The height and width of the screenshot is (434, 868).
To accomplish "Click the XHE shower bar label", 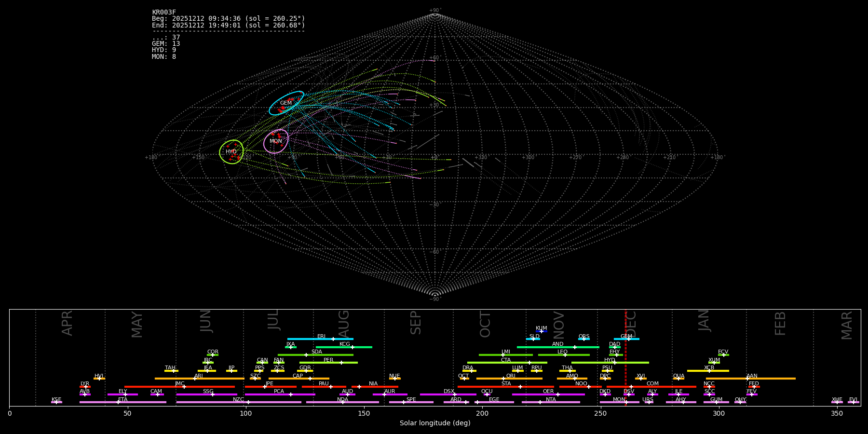I will [x=837, y=400].
